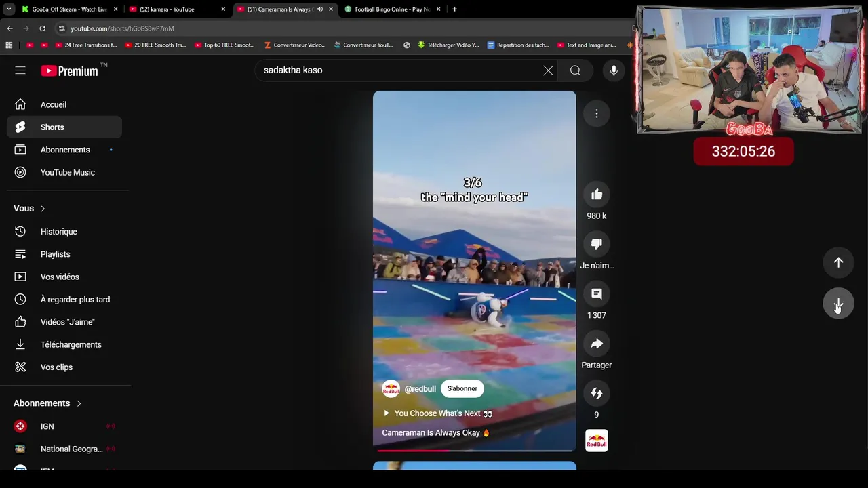Viewport: 868px width, 488px height.
Task: Open the tab search dropdown arrow
Action: coord(8,9)
